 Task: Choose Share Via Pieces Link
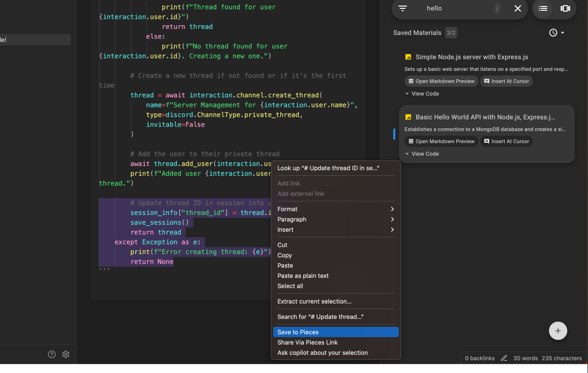point(336,342)
